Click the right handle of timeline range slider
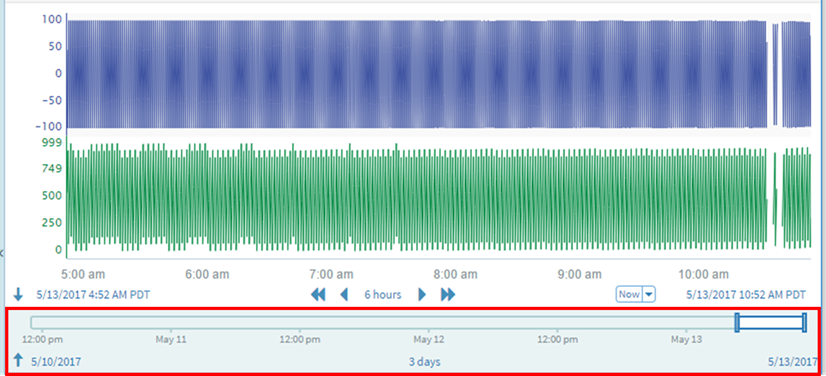Image resolution: width=826 pixels, height=376 pixels. coord(804,322)
